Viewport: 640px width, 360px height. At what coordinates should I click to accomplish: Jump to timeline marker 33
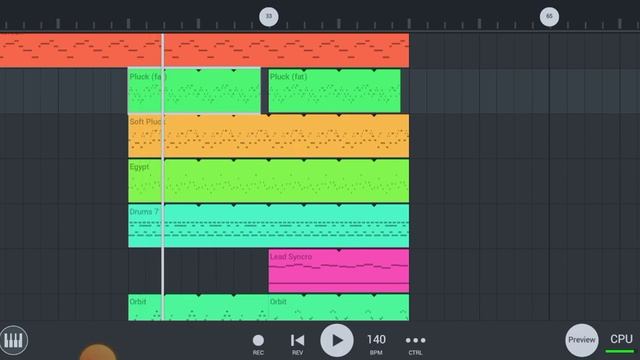click(x=269, y=17)
